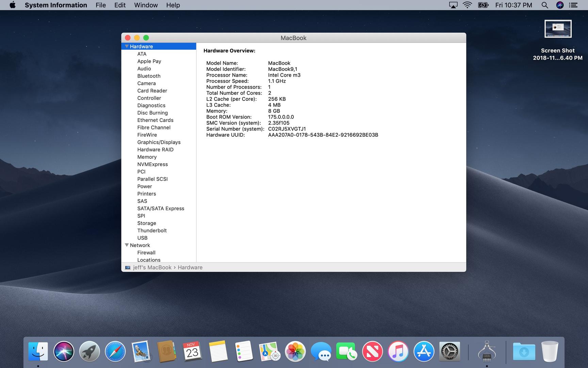This screenshot has height=368, width=588.
Task: Open the Help menu
Action: (173, 5)
